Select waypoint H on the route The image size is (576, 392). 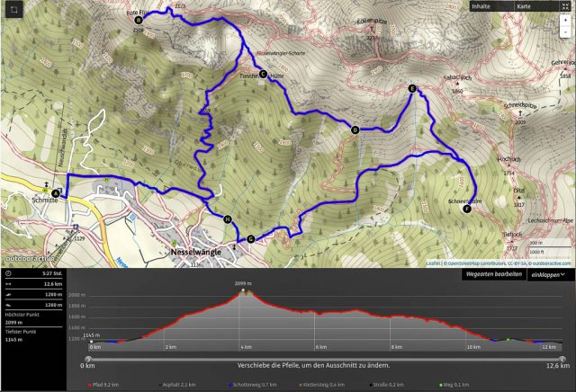(228, 219)
